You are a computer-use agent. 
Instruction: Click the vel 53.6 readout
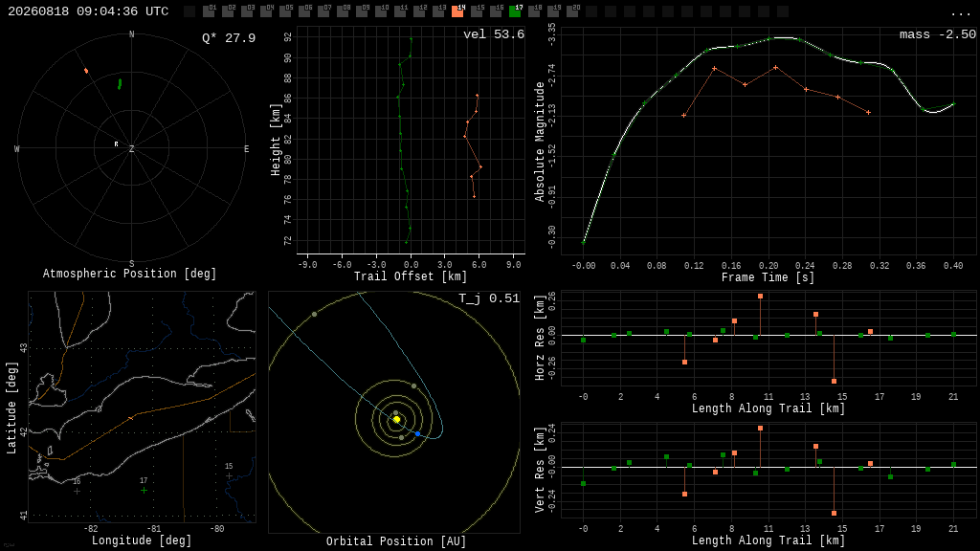494,34
